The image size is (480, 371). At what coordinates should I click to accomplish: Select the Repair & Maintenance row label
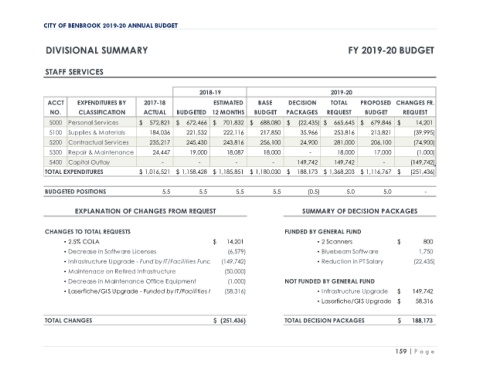[x=101, y=153]
